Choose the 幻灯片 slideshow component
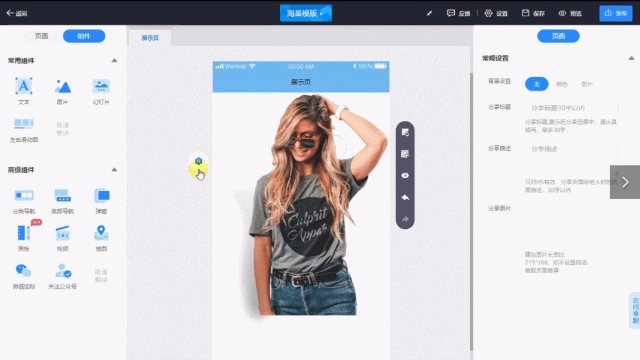The height and width of the screenshot is (360, 640). click(101, 86)
